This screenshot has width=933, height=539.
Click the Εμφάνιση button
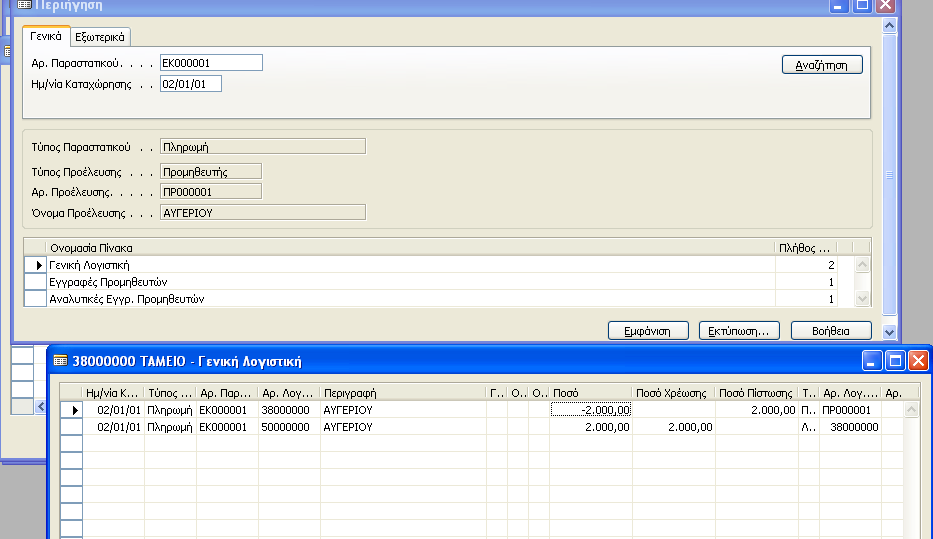point(648,331)
